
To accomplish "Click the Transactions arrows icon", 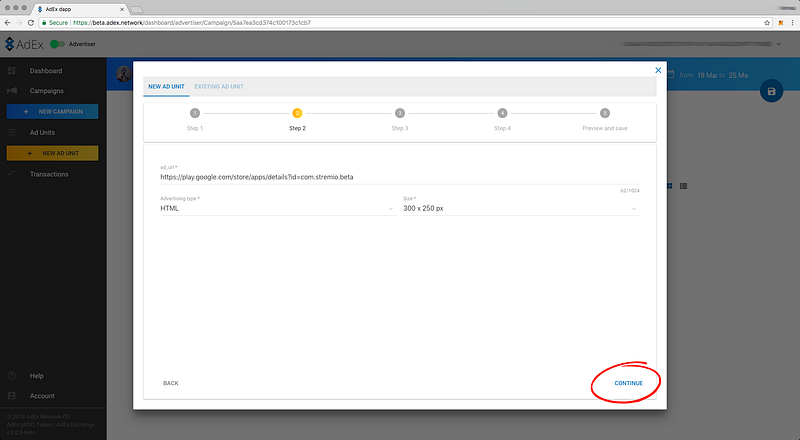I will coord(12,174).
